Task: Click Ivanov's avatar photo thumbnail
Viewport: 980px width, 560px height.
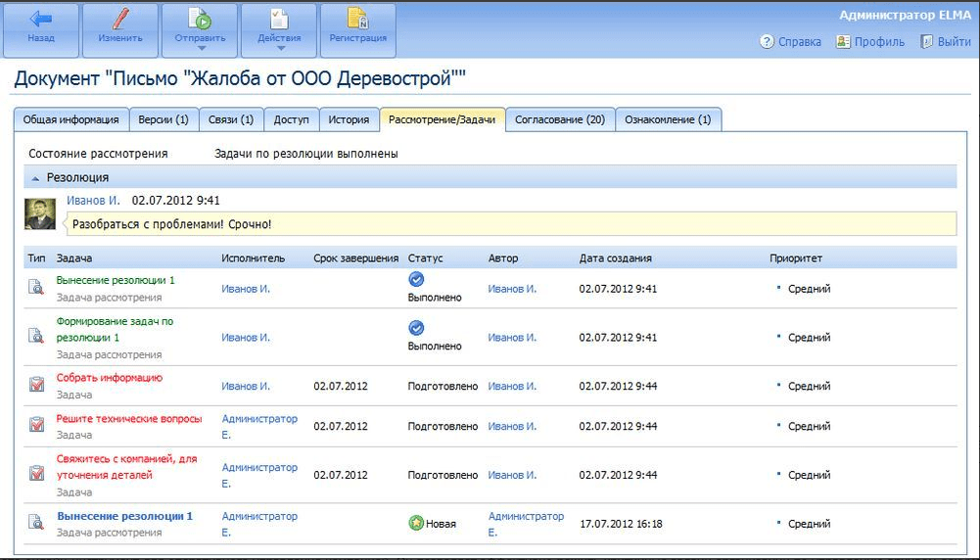Action: click(40, 214)
